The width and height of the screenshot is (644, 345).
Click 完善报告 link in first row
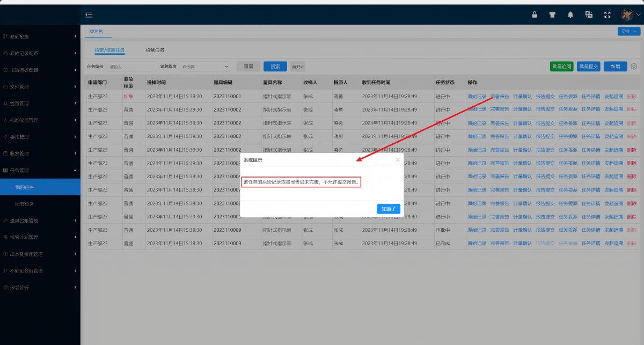[x=499, y=97]
